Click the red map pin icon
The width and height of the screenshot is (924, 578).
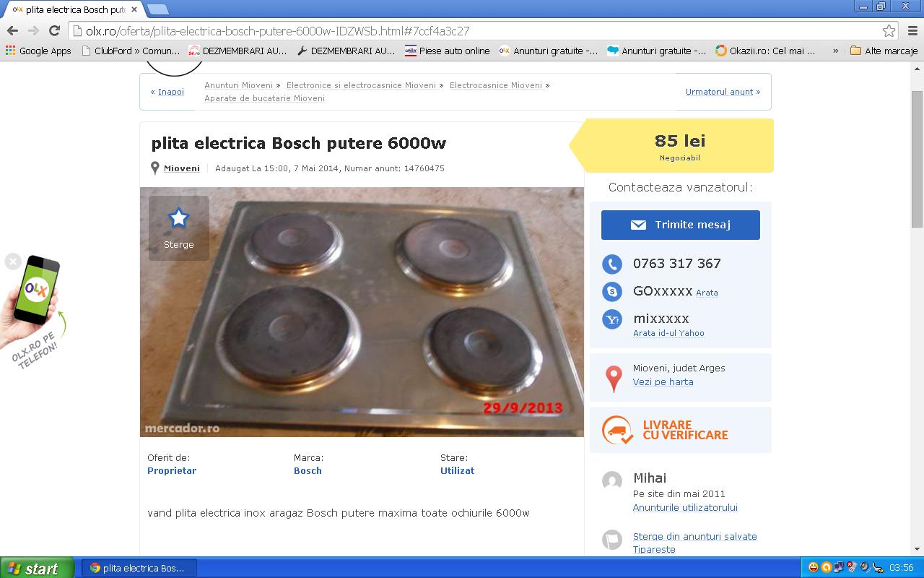[x=613, y=379]
